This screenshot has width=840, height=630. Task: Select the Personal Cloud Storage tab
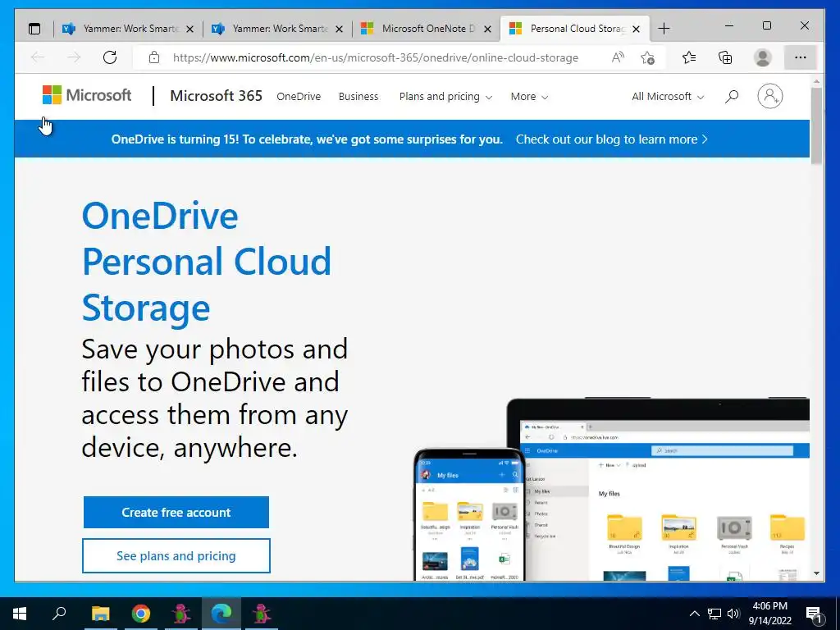575,29
